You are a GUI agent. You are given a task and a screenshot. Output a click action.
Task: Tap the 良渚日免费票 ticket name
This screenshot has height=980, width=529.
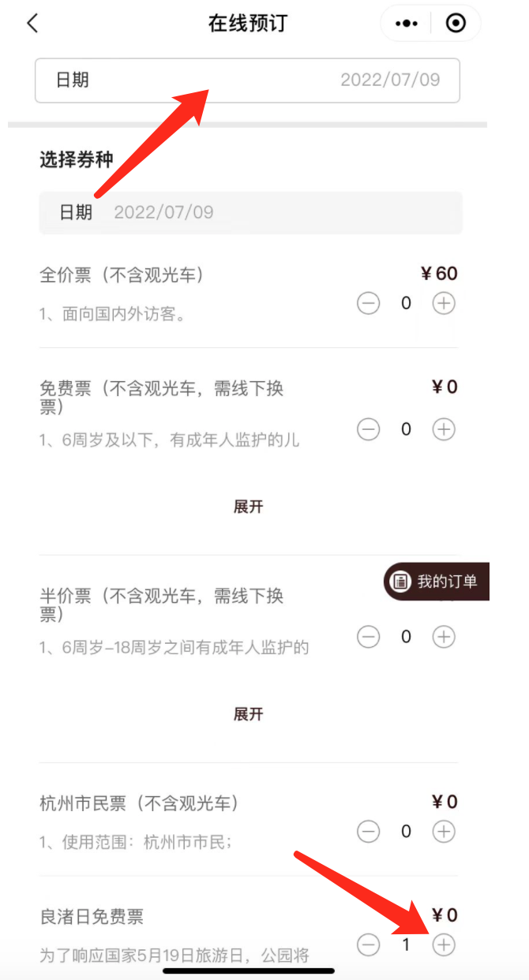point(92,917)
